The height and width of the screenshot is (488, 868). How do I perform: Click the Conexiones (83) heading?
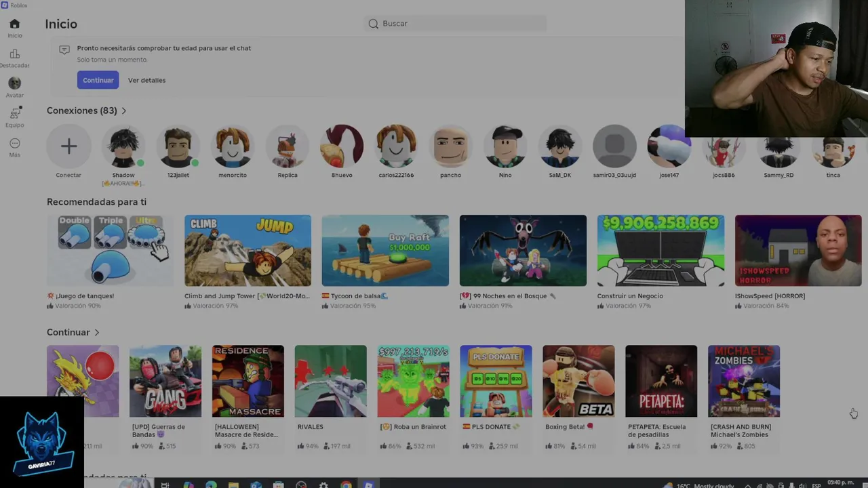82,110
